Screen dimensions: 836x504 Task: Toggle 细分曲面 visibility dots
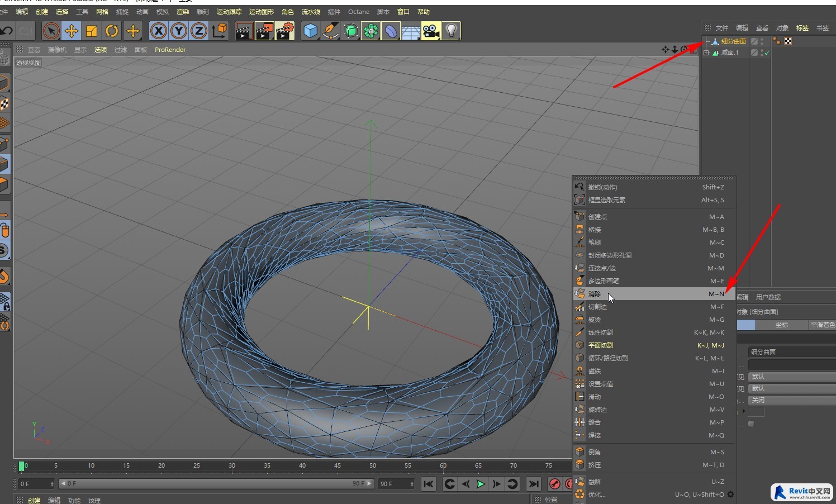[x=762, y=41]
